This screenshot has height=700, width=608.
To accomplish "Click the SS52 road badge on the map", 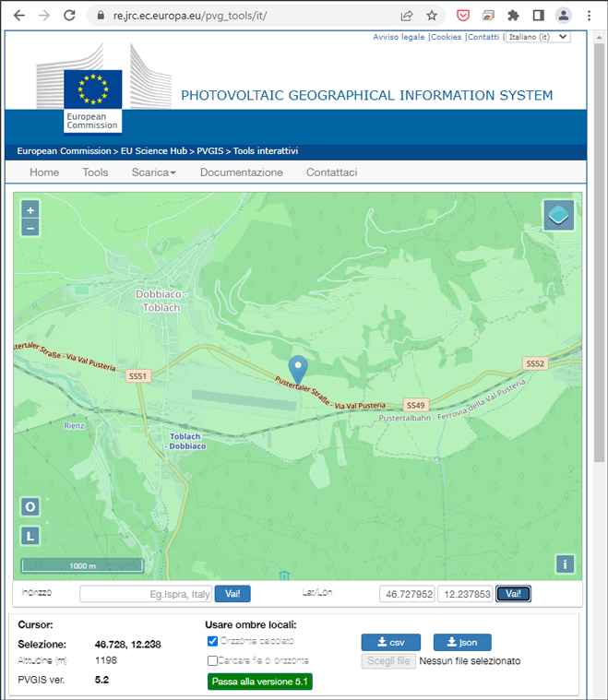I will pos(535,363).
